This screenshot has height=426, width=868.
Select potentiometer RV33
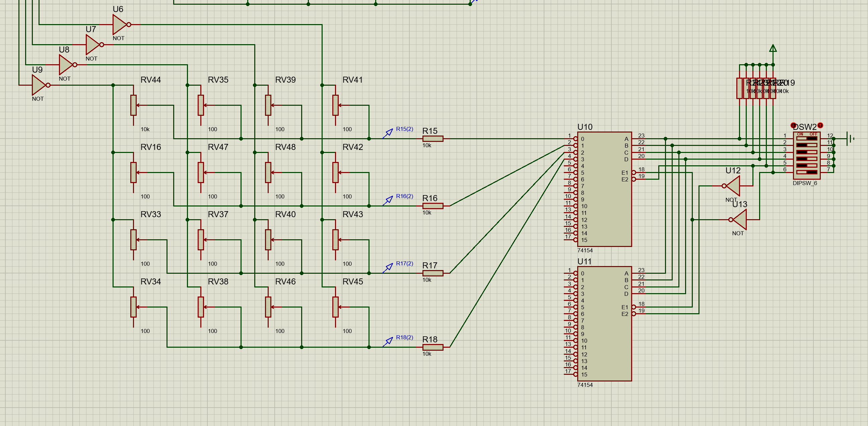[x=133, y=240]
